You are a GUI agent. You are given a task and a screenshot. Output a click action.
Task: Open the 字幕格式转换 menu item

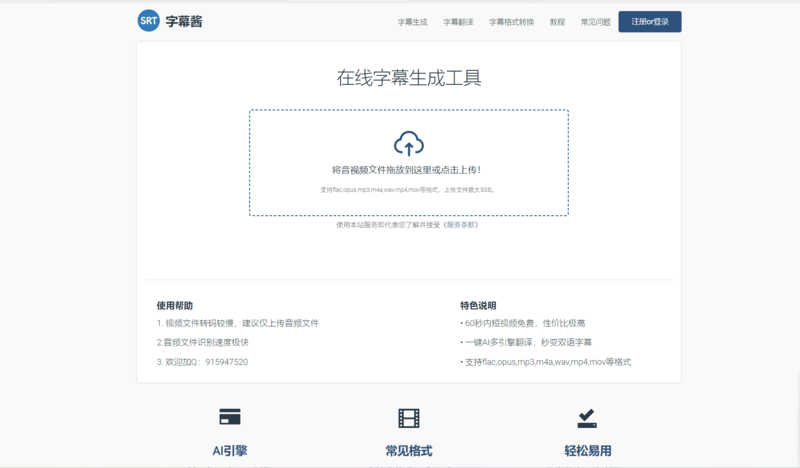(x=511, y=22)
